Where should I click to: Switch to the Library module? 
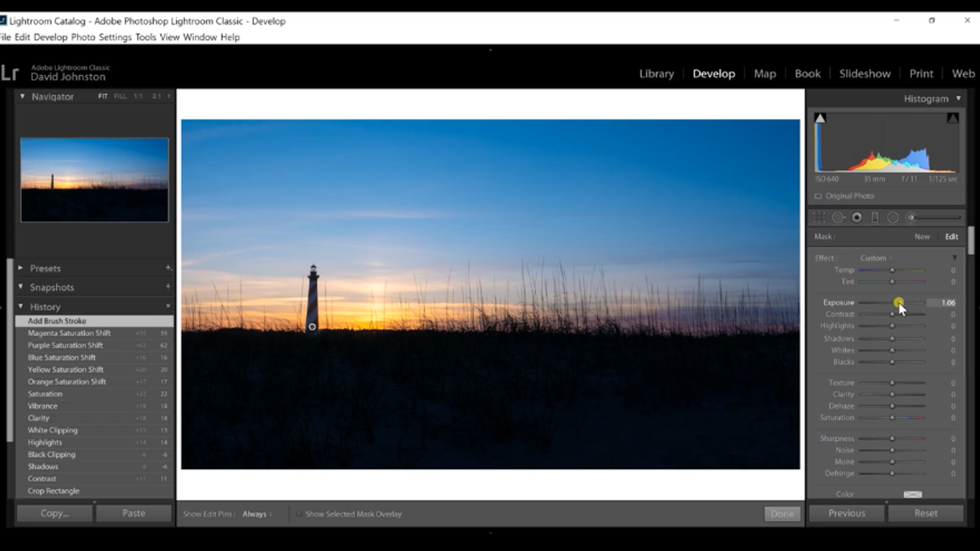(x=657, y=73)
